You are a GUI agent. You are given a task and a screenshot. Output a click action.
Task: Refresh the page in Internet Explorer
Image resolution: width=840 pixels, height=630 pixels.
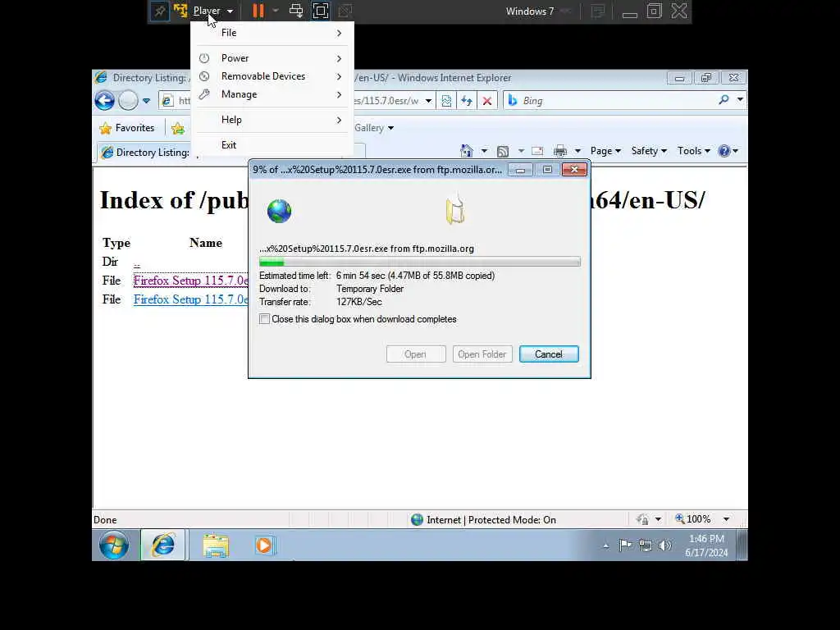(467, 101)
